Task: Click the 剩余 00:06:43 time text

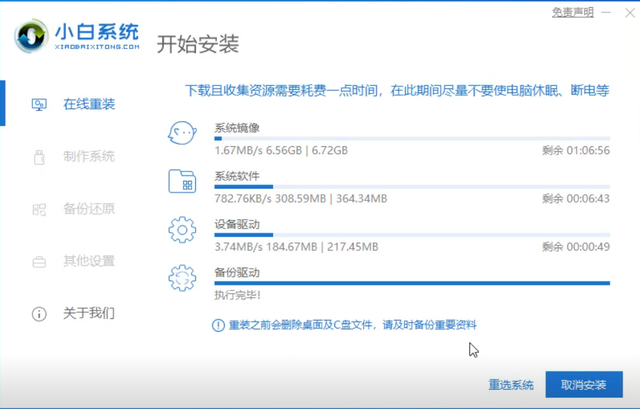Action: pos(576,199)
